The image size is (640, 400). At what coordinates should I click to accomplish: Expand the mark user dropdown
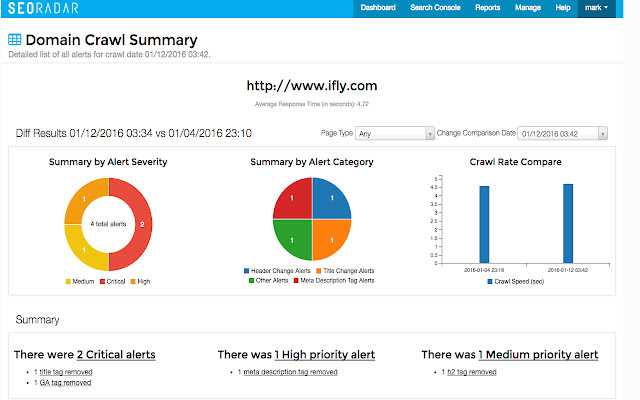click(596, 8)
